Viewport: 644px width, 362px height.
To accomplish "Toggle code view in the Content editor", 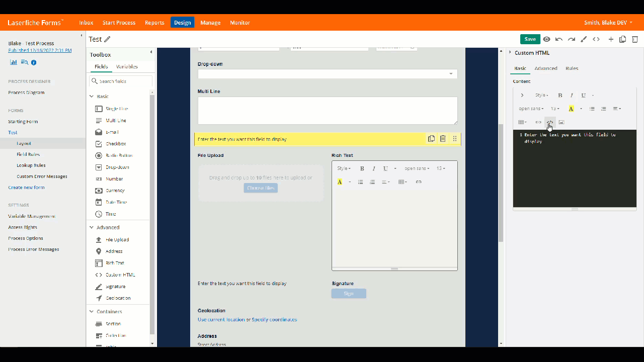I will (x=550, y=122).
